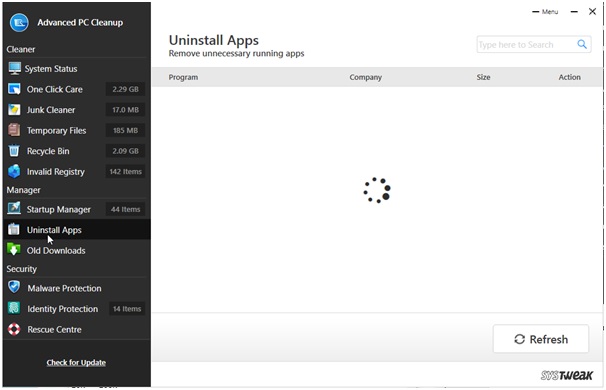Image resolution: width=606 pixels, height=390 pixels.
Task: Go to Malware Protection label
Action: coord(64,288)
